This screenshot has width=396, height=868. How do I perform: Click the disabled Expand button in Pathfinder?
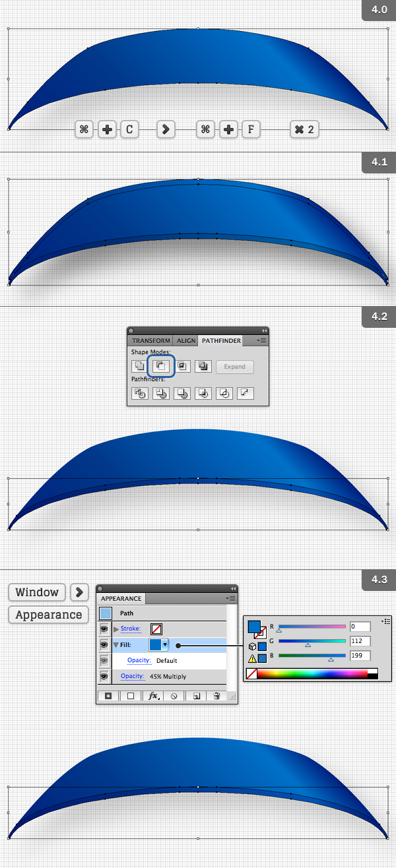click(234, 367)
